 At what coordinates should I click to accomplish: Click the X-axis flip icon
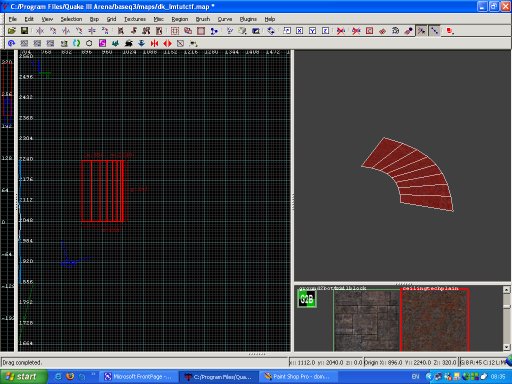coord(40,31)
